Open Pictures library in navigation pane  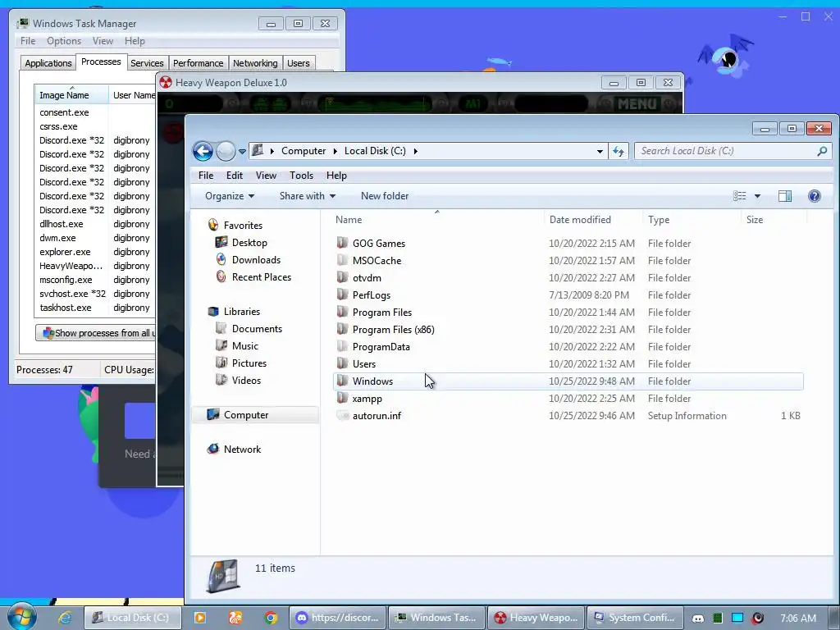click(249, 363)
